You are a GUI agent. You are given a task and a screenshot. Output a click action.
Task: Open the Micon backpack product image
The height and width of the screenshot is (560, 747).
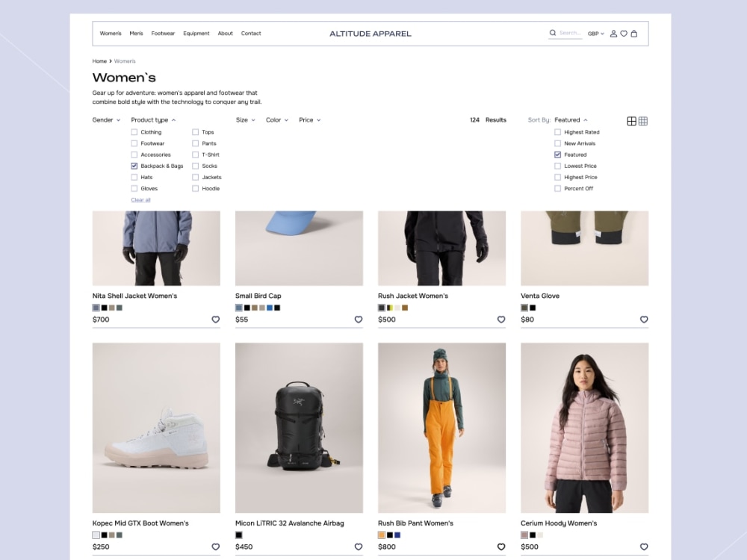[300, 428]
